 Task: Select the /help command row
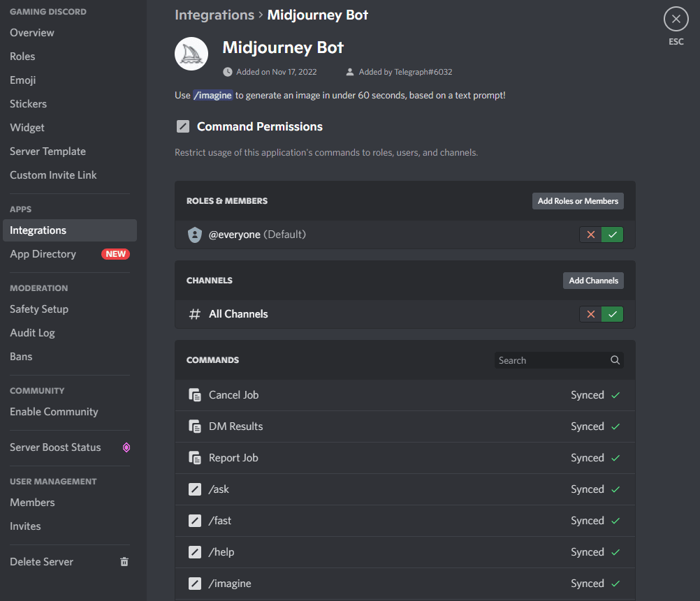click(x=405, y=552)
